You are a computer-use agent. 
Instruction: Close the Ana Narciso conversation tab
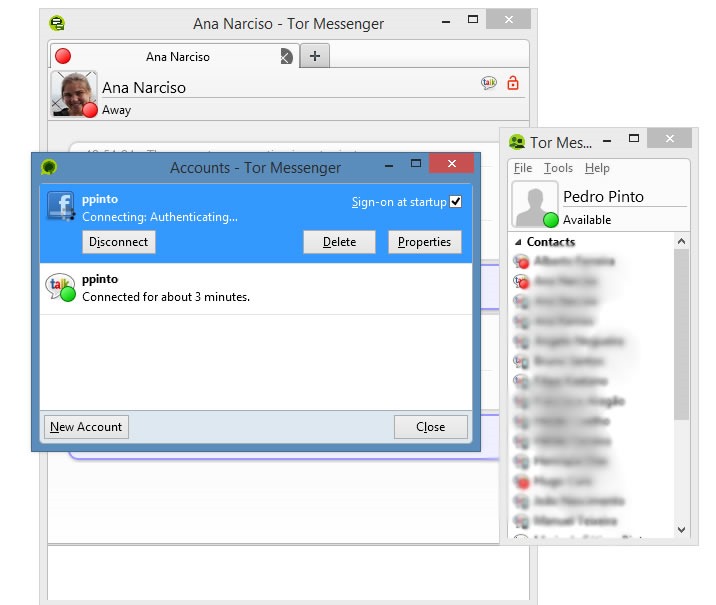pyautogui.click(x=286, y=57)
